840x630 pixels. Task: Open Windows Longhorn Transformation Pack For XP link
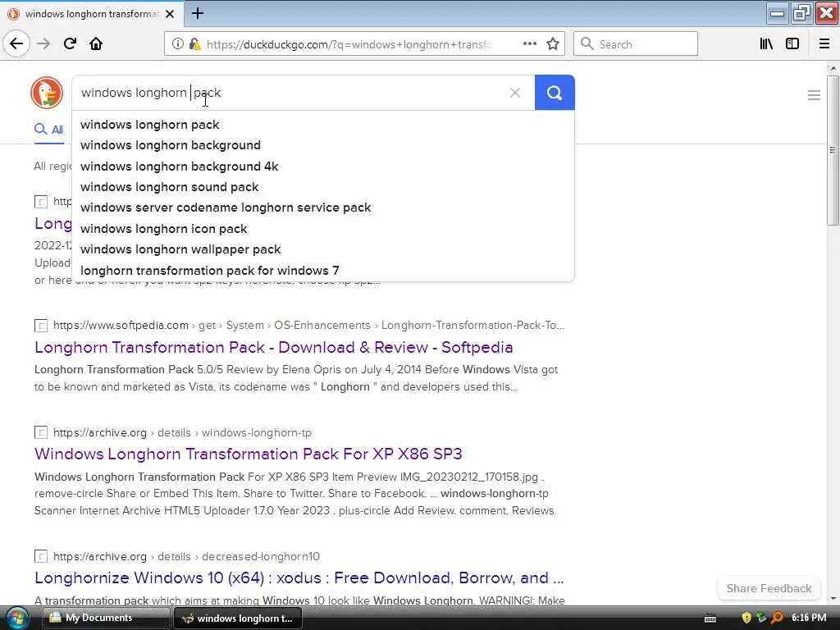[x=248, y=454]
